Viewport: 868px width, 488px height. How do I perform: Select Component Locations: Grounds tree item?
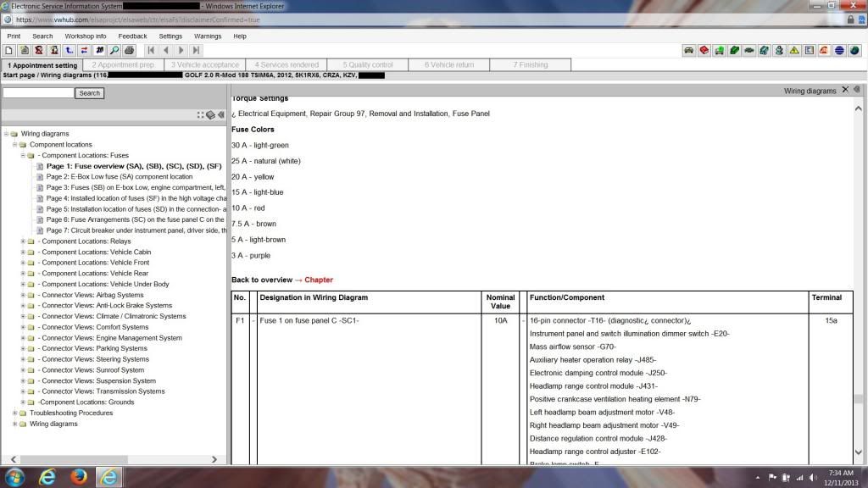(x=86, y=402)
